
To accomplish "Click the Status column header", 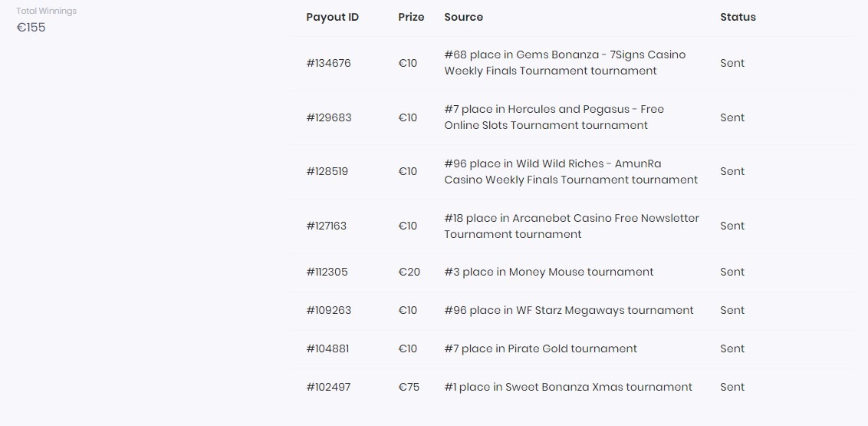I will coord(738,17).
